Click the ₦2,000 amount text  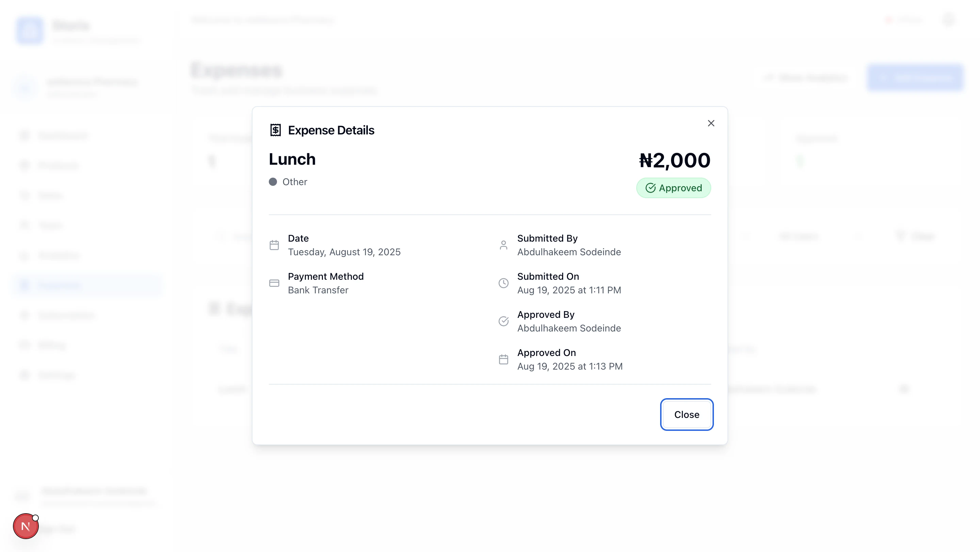click(x=674, y=160)
